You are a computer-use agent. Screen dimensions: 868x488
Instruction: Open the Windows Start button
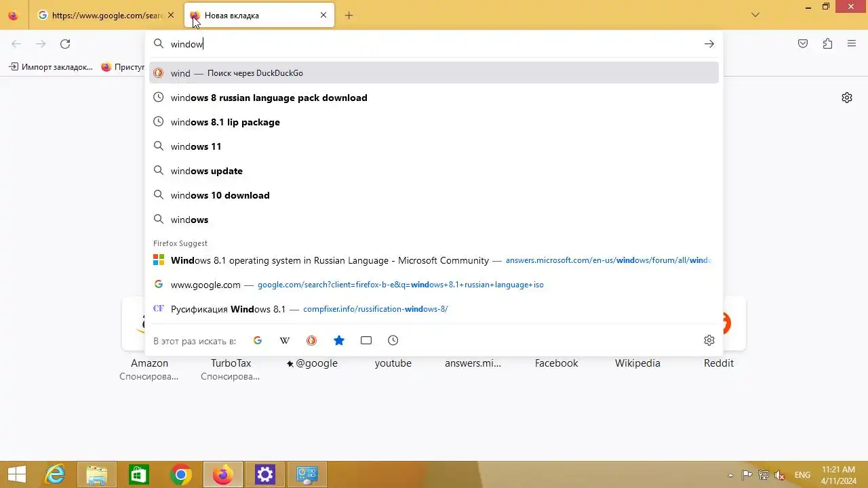17,474
